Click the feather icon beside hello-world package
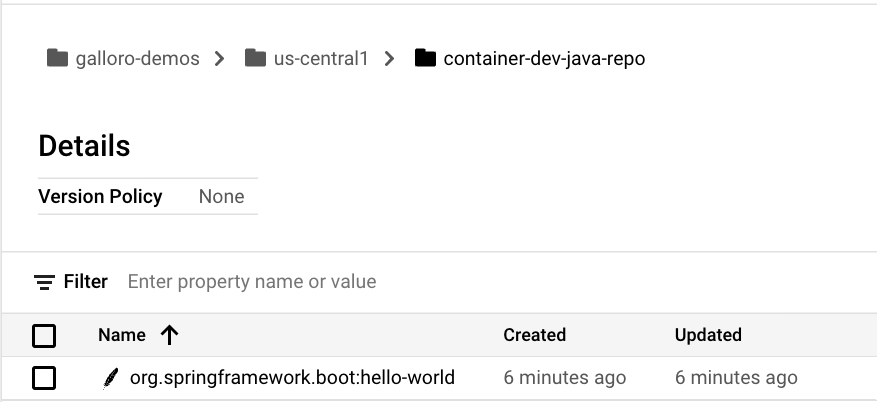 (x=110, y=378)
